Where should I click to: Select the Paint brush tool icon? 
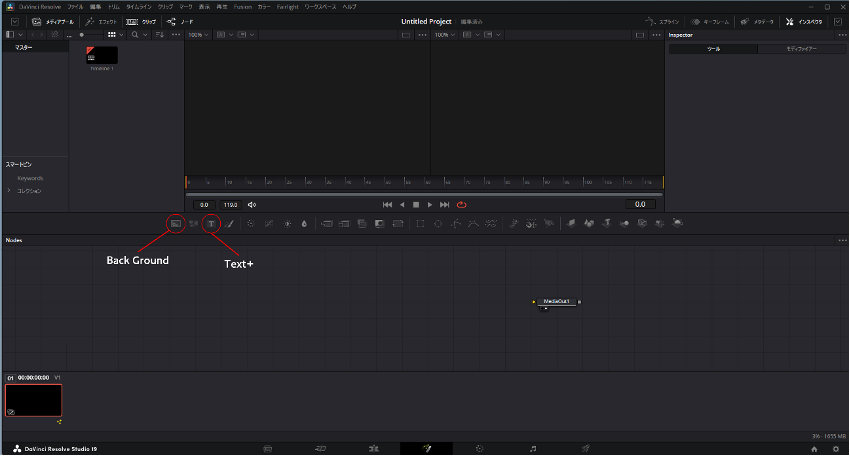tap(229, 223)
